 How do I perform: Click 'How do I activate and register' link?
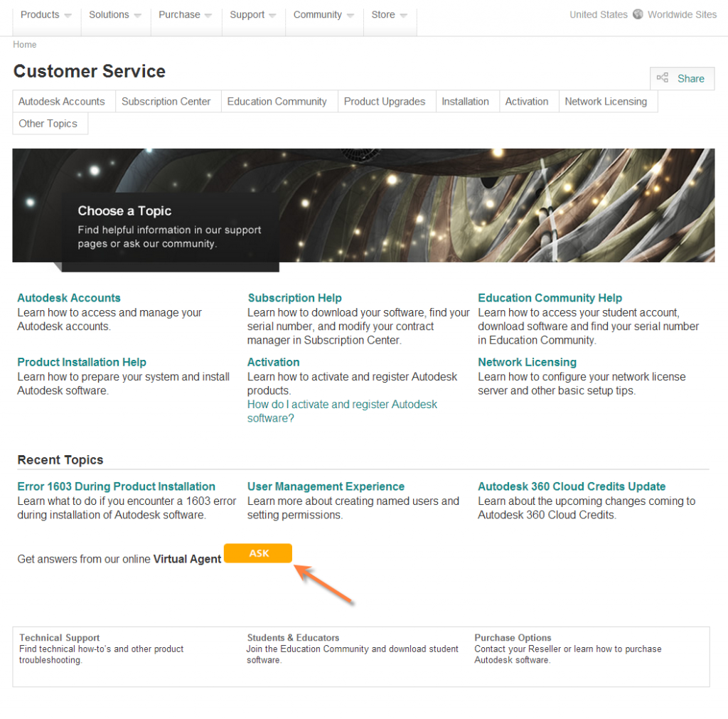click(x=342, y=411)
